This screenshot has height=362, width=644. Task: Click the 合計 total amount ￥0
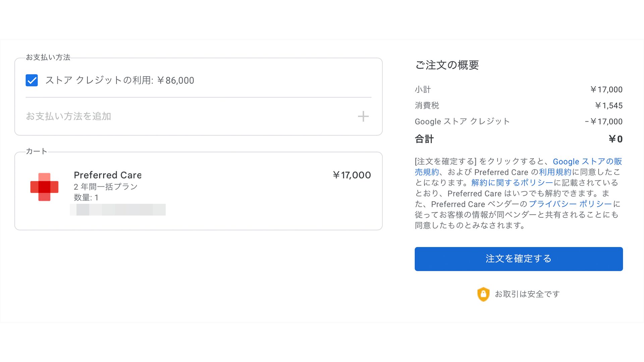tap(615, 139)
